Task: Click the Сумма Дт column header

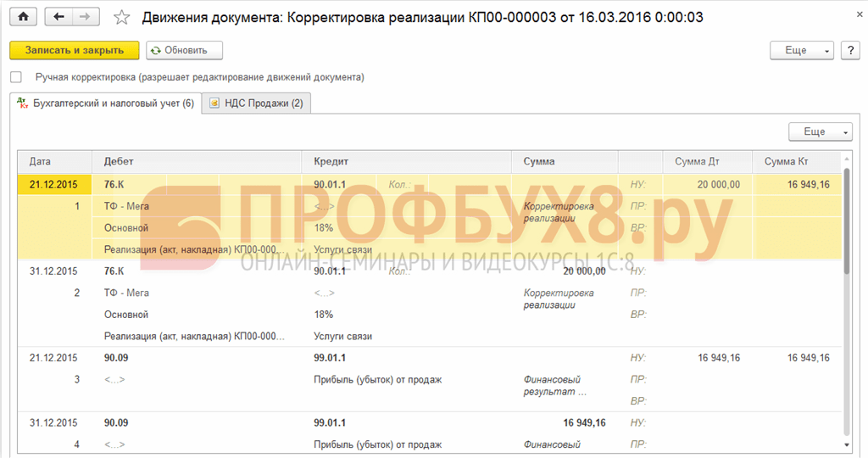Action: pyautogui.click(x=707, y=162)
